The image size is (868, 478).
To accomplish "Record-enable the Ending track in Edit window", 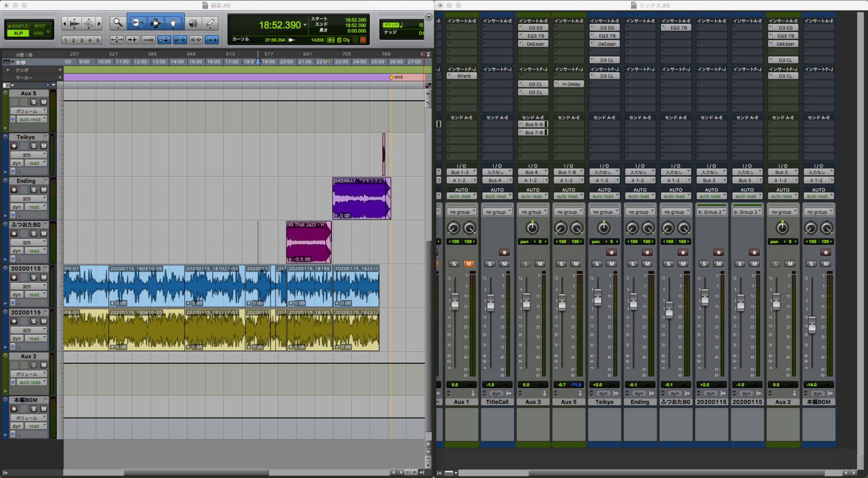I will 15,190.
